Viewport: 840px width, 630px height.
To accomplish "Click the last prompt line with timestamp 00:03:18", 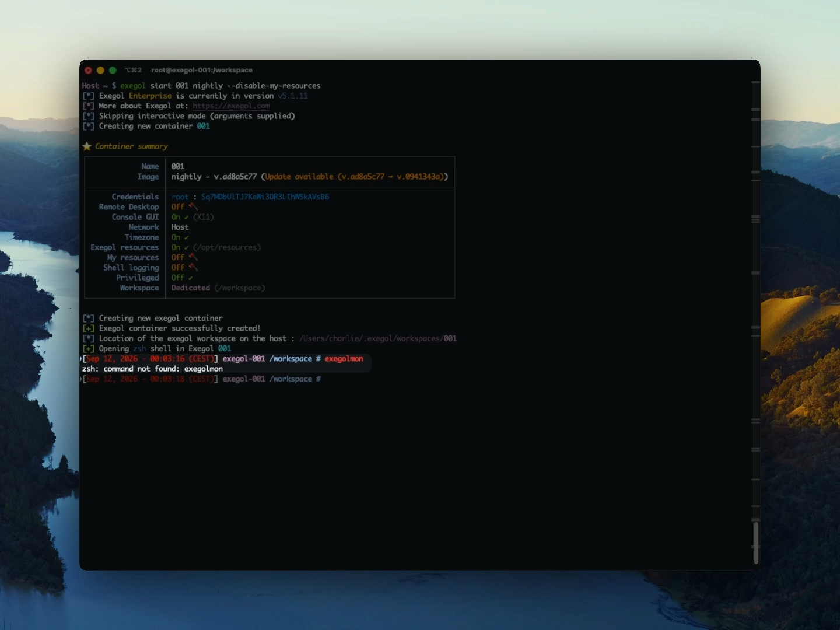I will click(x=202, y=379).
